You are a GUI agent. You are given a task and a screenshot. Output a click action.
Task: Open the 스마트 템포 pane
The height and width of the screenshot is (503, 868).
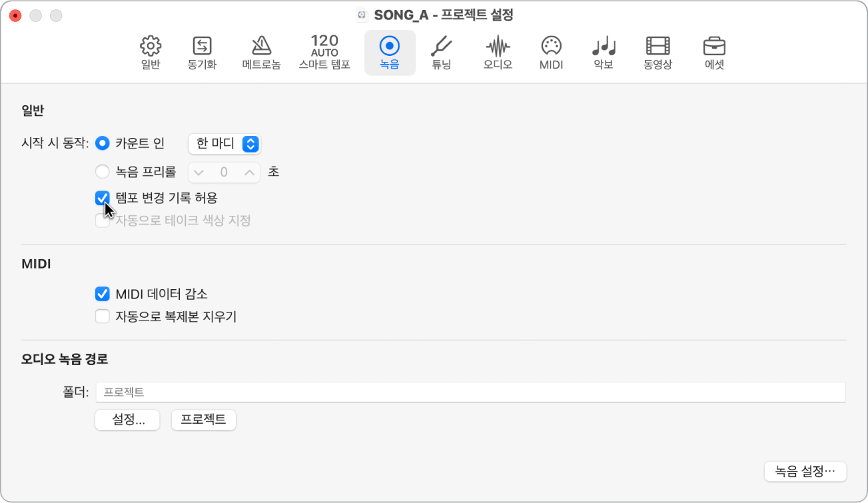pos(324,53)
